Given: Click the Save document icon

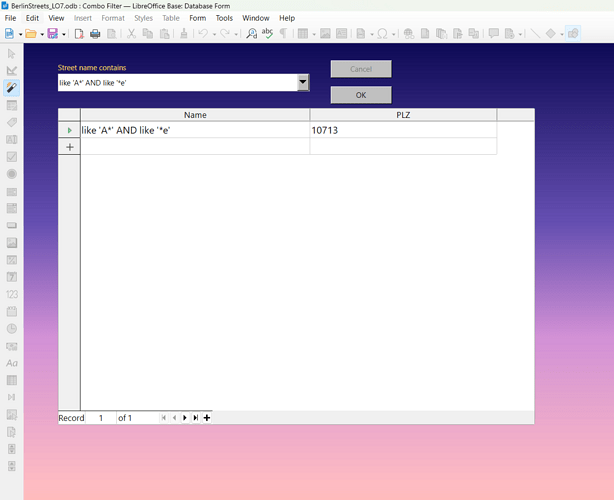Looking at the screenshot, I should pyautogui.click(x=52, y=33).
